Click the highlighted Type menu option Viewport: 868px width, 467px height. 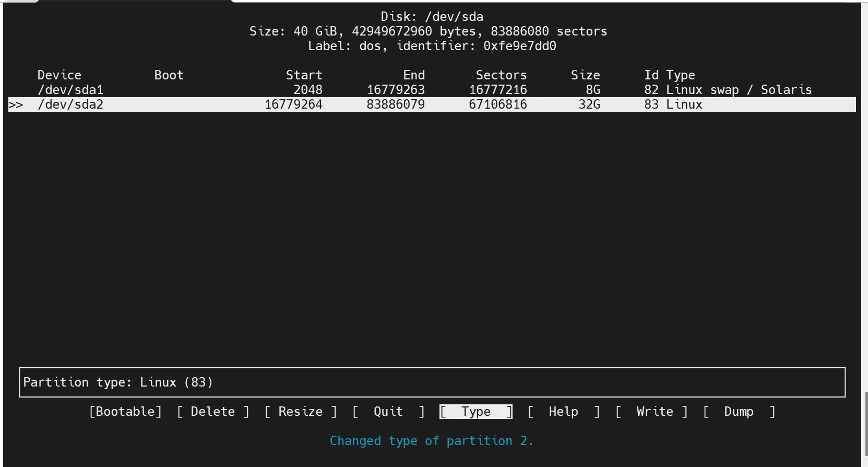pyautogui.click(x=476, y=412)
